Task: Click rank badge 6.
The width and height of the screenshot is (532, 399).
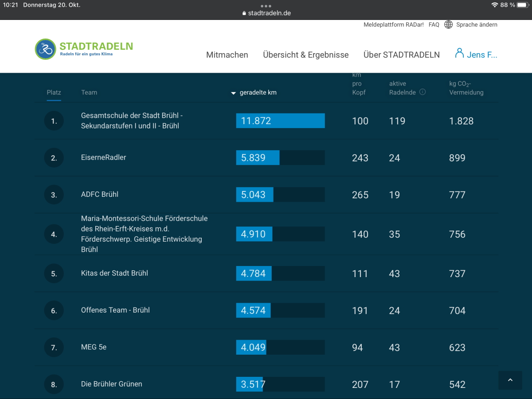Action: pyautogui.click(x=54, y=310)
